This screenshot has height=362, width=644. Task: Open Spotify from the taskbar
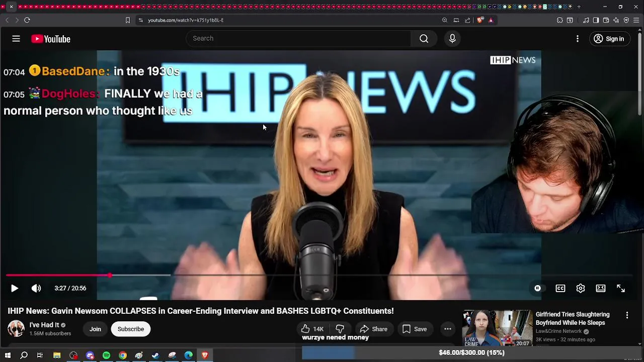(106, 355)
